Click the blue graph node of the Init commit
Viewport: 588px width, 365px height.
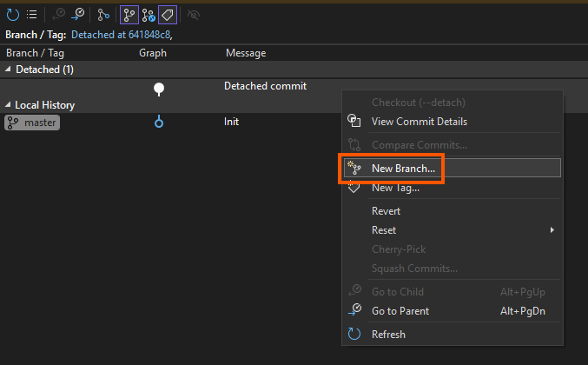point(159,122)
